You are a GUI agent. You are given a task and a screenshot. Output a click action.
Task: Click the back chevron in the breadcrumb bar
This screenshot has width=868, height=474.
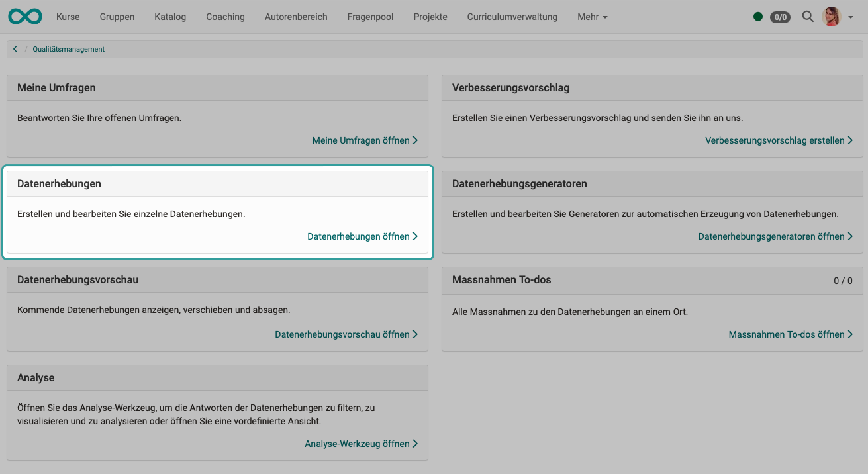tap(15, 48)
